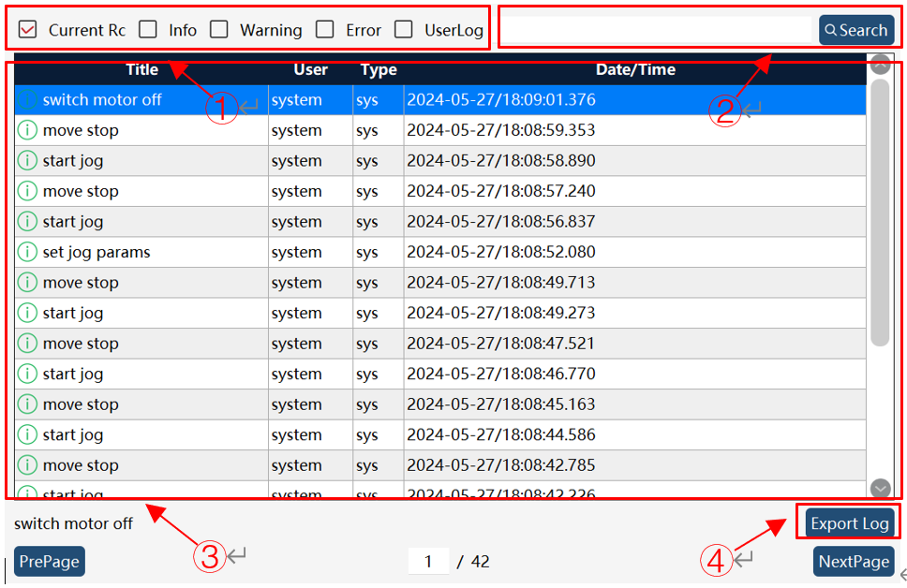Click the vertical scrollbar thumb
Viewport: 907px width, 588px height.
pyautogui.click(x=880, y=213)
